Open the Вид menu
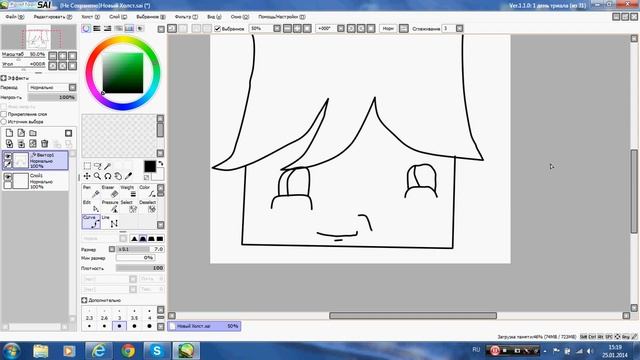Image resolution: width=640 pixels, height=360 pixels. tap(214, 17)
